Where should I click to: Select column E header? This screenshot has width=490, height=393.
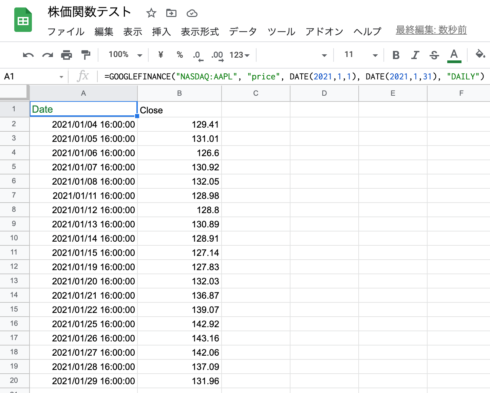tap(393, 93)
